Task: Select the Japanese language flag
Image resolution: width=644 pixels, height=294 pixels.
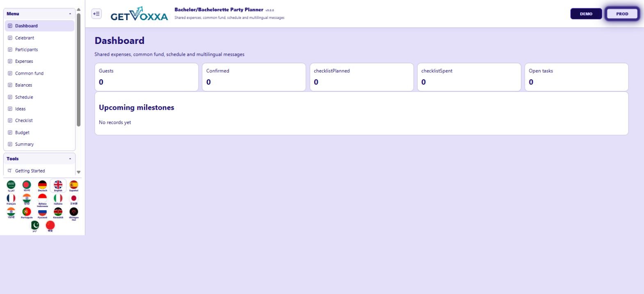Action: pos(74,199)
